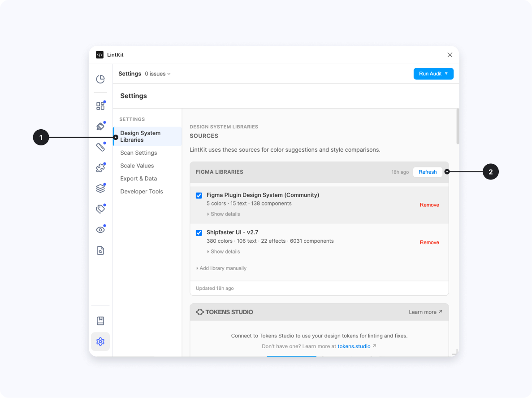Switch to the Scan Settings section
Screen dimensions: 532x398
point(138,153)
